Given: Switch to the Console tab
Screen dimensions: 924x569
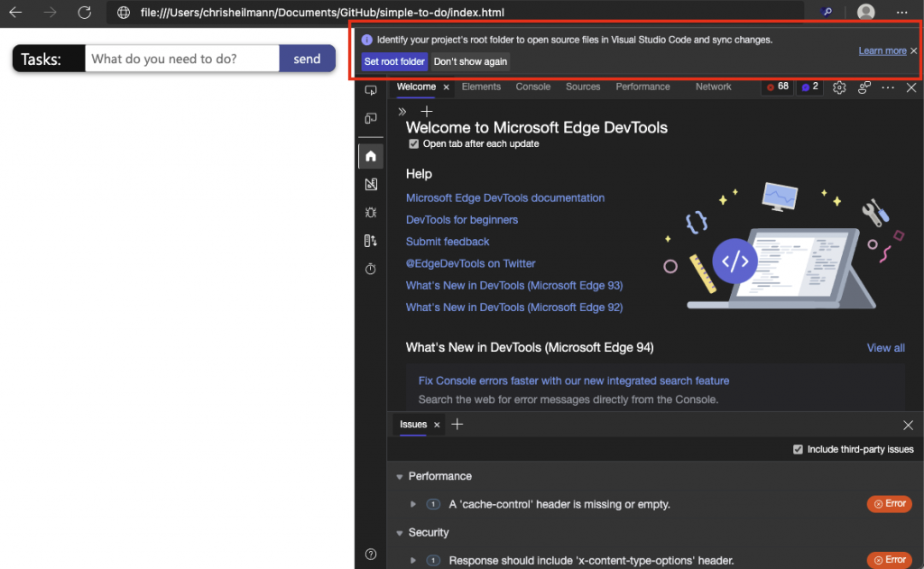Looking at the screenshot, I should tap(532, 87).
